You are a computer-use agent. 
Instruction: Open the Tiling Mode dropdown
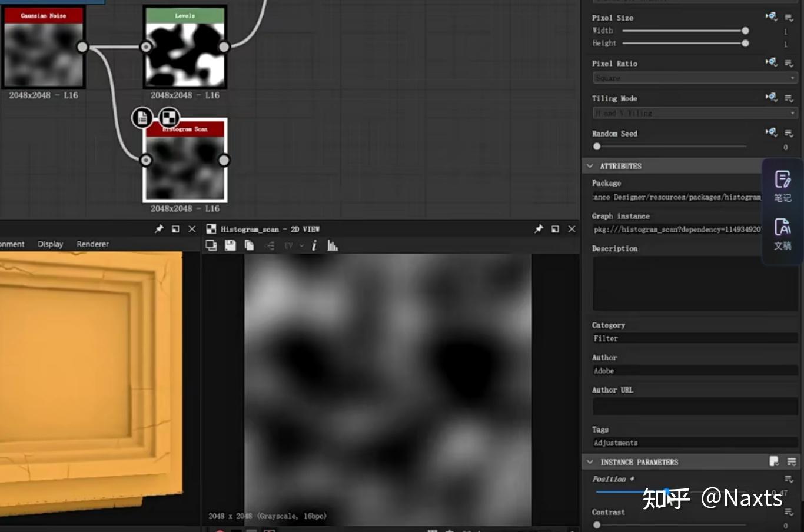click(695, 112)
